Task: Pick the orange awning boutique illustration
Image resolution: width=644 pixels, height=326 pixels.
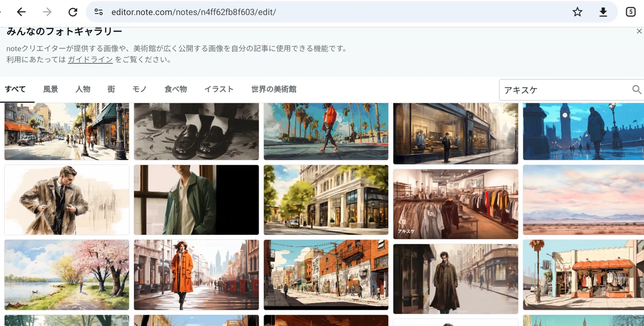Action: point(583,275)
